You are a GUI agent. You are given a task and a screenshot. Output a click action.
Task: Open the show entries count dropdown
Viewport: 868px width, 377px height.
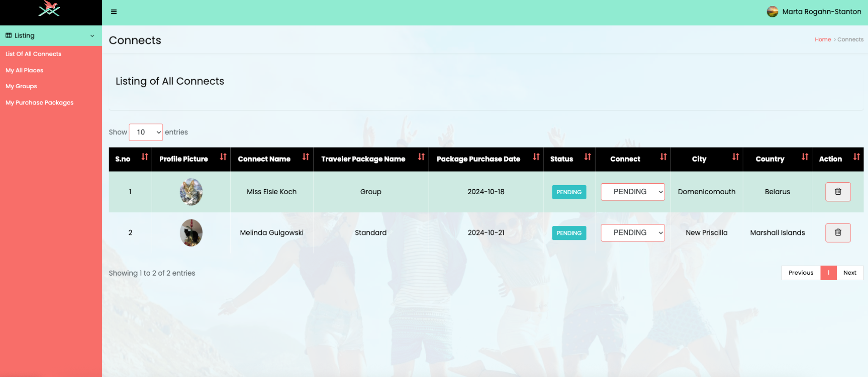click(x=146, y=132)
